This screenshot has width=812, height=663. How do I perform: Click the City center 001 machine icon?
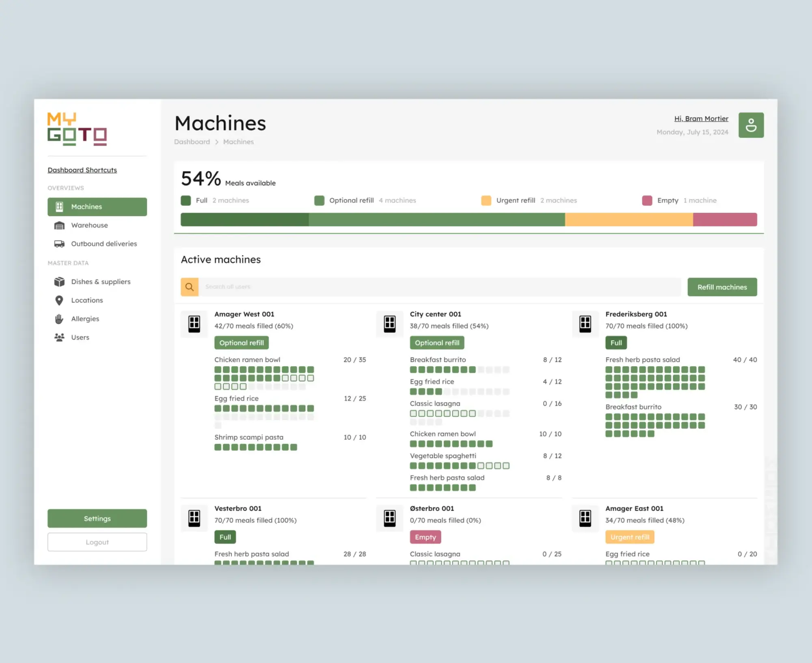click(x=390, y=324)
